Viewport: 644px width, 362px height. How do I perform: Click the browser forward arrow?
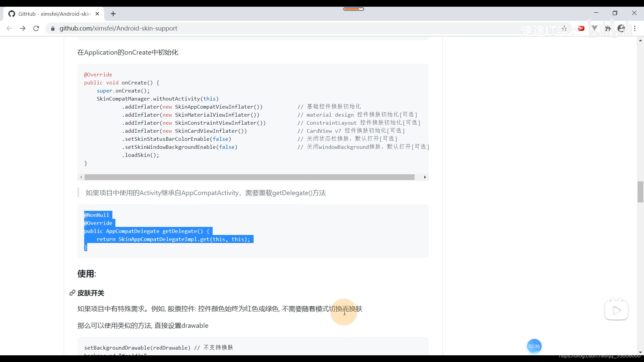[x=22, y=28]
